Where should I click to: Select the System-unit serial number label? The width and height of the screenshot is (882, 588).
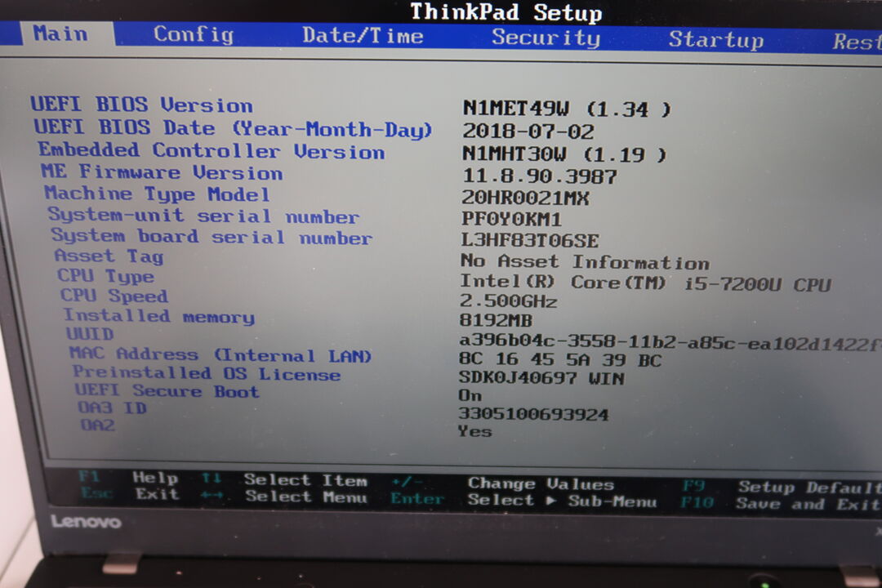[x=203, y=216]
